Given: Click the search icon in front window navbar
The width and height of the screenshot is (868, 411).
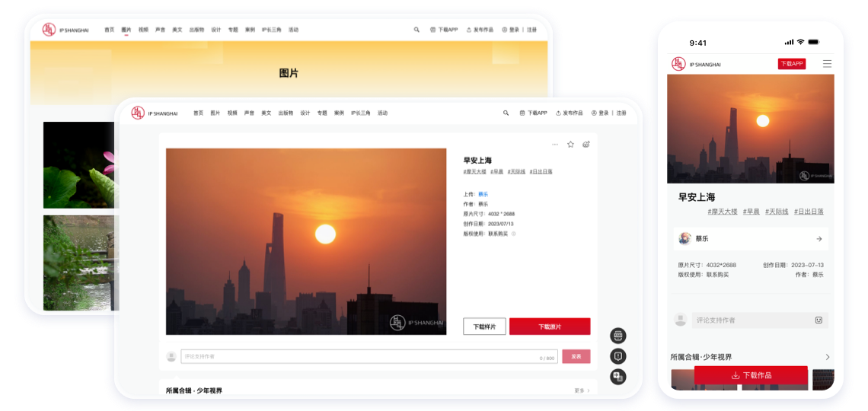Looking at the screenshot, I should click(x=506, y=113).
